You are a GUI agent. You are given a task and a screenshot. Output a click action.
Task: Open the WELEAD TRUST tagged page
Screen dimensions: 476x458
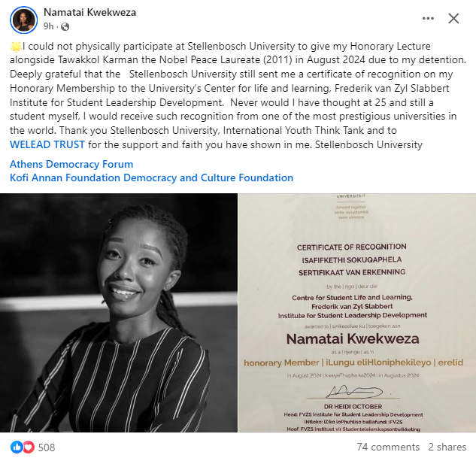(x=47, y=144)
